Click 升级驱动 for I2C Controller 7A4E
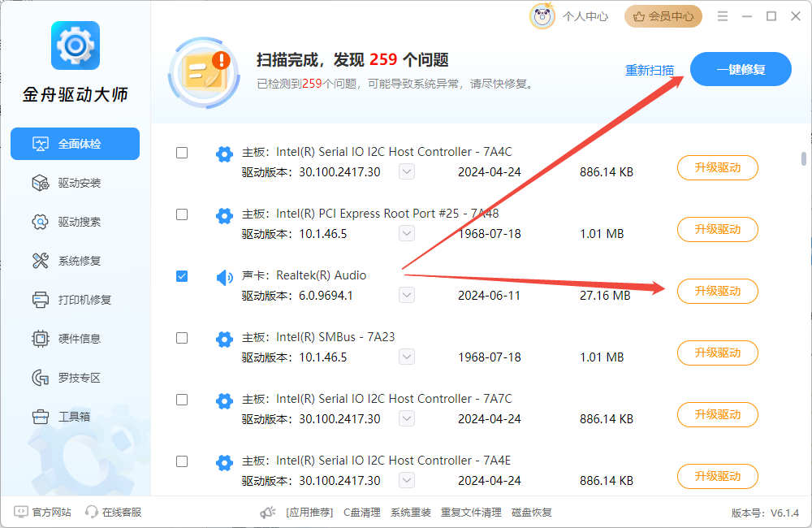Screen dimensions: 812x528 (x=718, y=476)
